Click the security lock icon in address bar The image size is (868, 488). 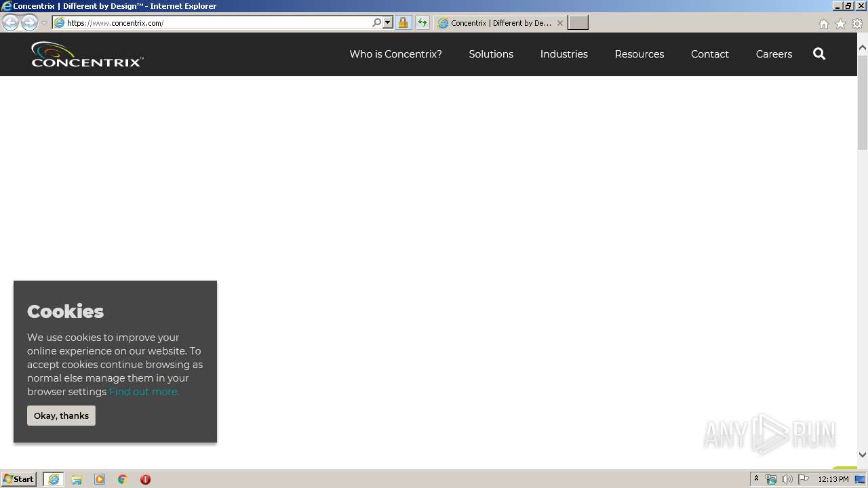(x=403, y=22)
